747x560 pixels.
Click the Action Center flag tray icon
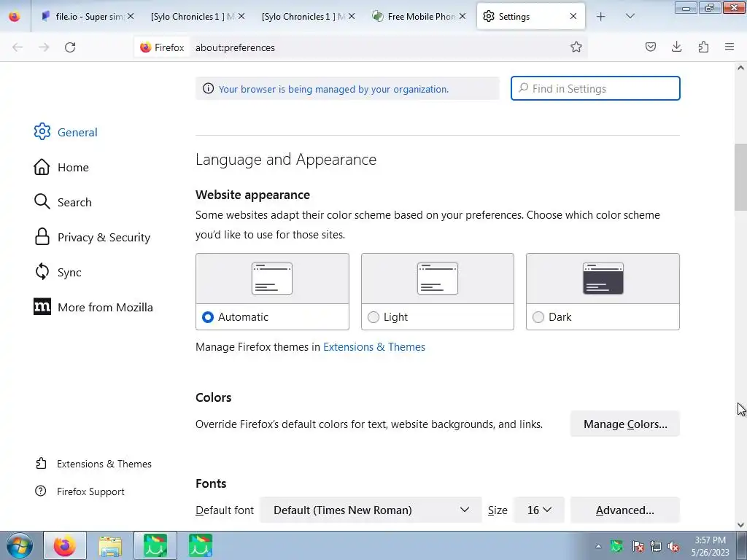click(638, 546)
